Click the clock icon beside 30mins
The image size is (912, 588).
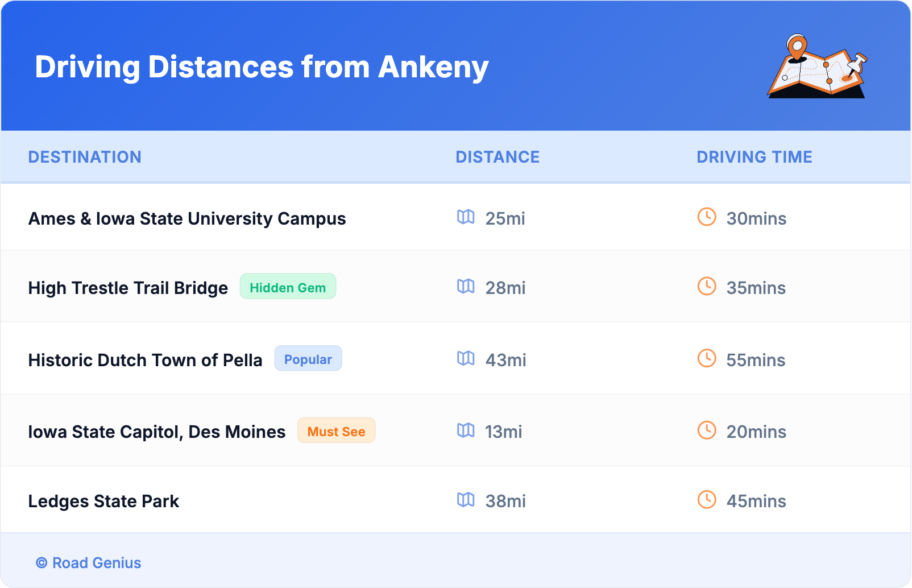pos(707,217)
